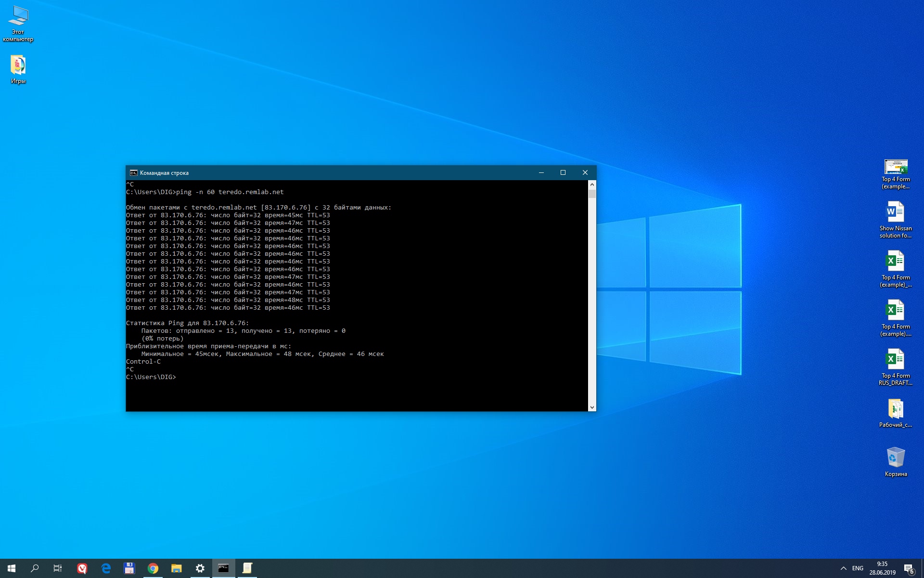The height and width of the screenshot is (578, 924).
Task: Launch Microsoft Edge from the taskbar
Action: [x=106, y=568]
